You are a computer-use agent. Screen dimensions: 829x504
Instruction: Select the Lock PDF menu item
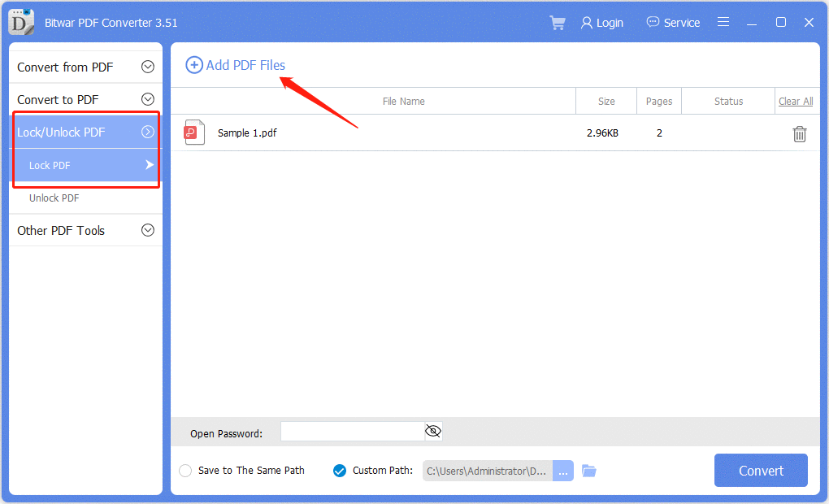(85, 165)
